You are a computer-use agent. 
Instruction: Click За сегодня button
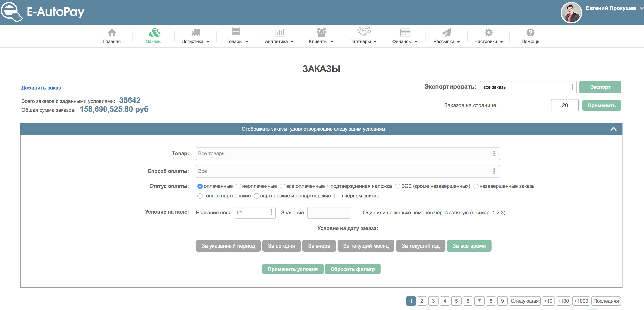[281, 246]
